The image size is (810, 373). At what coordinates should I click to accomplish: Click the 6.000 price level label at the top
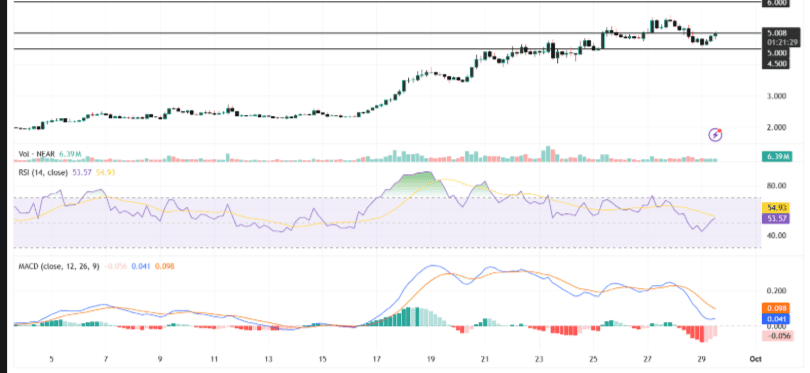[776, 3]
